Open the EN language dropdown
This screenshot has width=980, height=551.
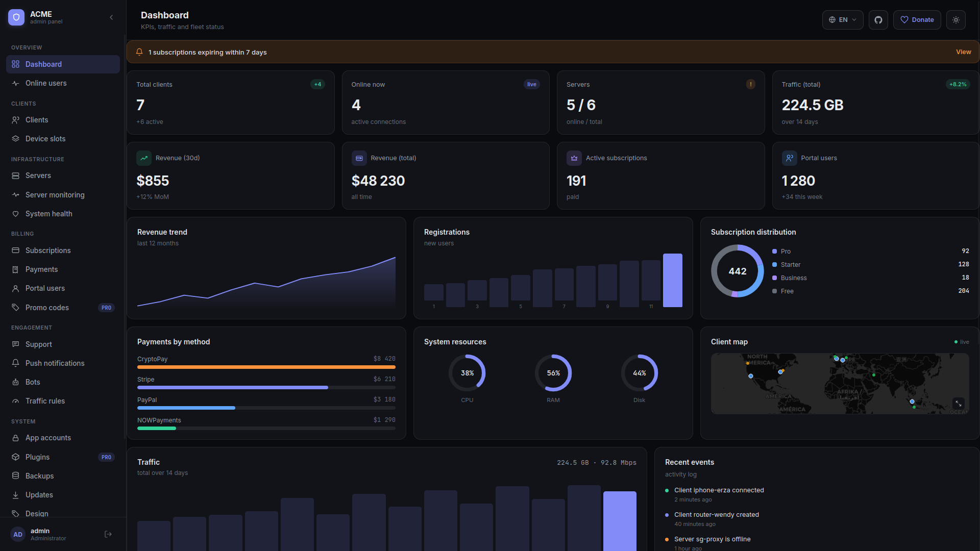[x=843, y=20]
